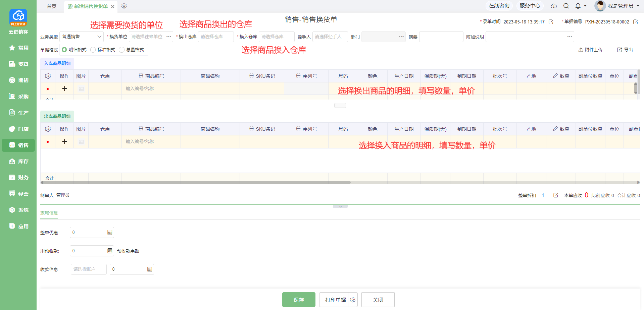Collapse the 表尾信息 section with chevron

(340, 206)
